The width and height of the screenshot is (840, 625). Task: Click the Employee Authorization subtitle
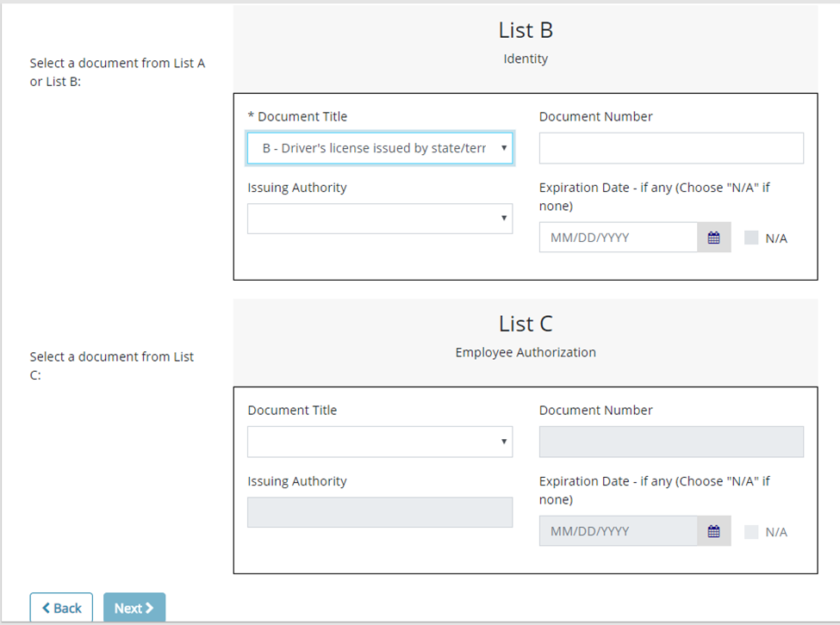click(x=526, y=352)
